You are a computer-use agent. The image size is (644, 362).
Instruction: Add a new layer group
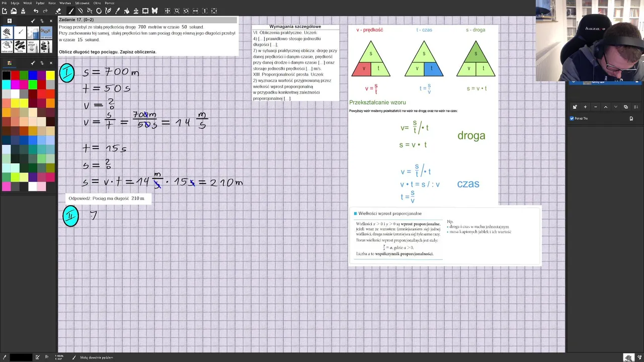[575, 107]
